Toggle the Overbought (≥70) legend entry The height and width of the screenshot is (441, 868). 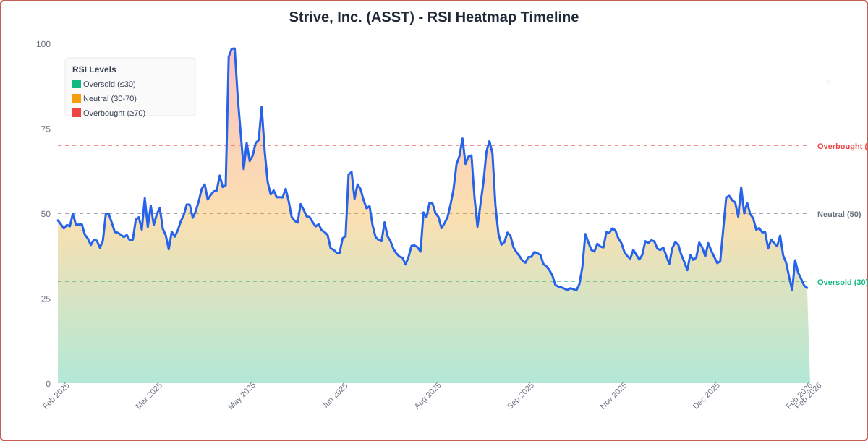(x=113, y=113)
